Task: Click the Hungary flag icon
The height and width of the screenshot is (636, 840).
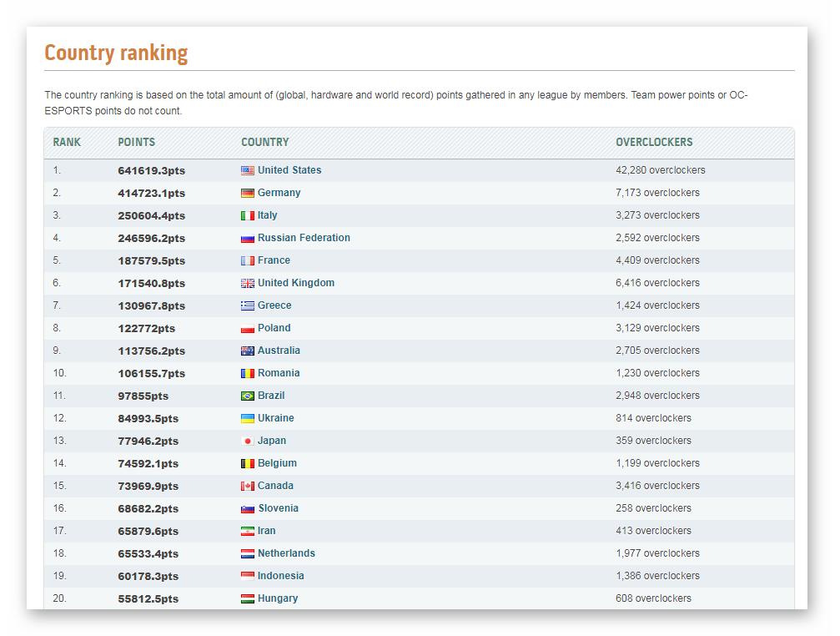Action: click(248, 599)
